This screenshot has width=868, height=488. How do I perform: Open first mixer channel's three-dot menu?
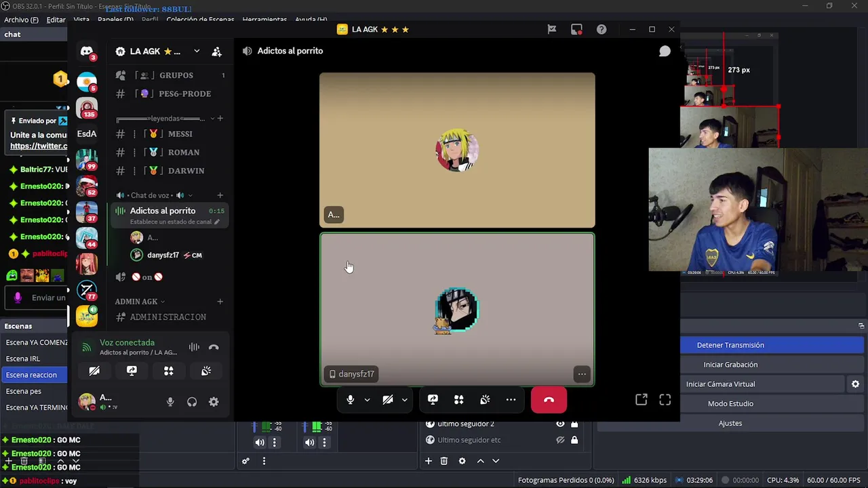(274, 443)
